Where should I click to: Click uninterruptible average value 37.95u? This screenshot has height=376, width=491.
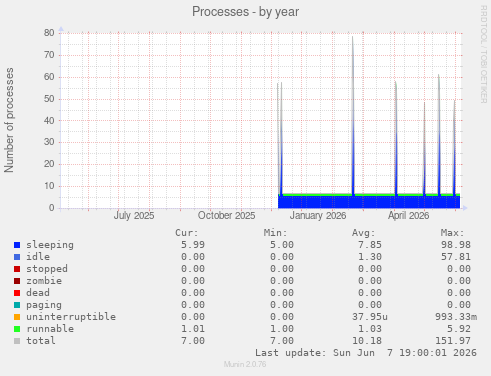point(370,317)
